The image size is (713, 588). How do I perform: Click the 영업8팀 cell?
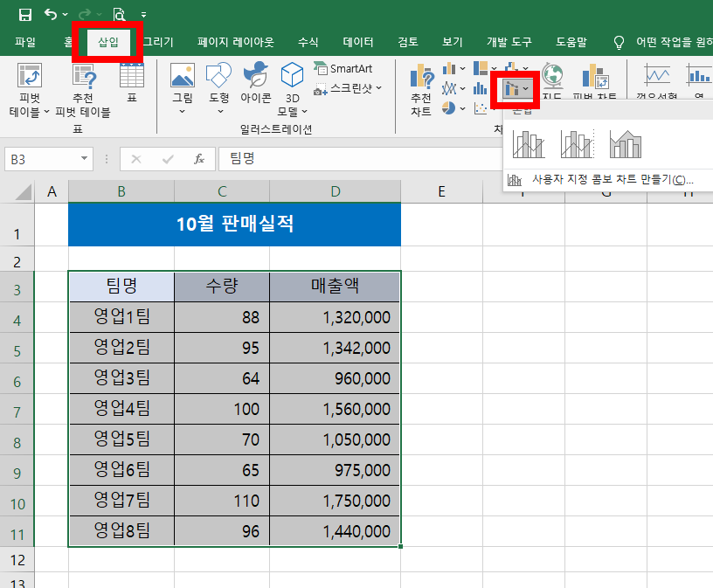[x=121, y=530]
